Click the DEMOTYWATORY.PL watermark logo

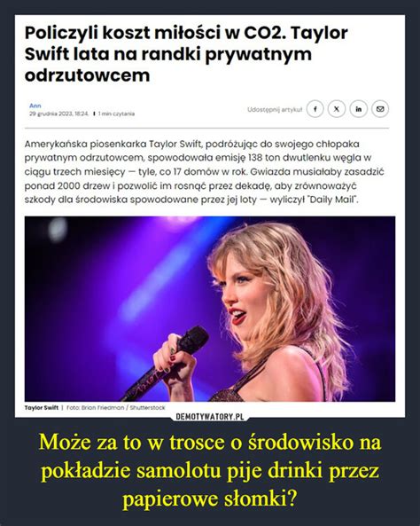point(210,417)
